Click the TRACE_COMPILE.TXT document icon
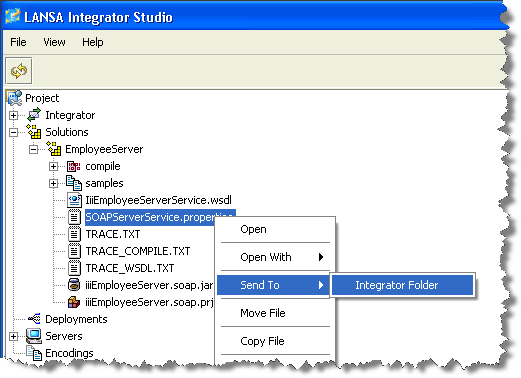521x378 pixels. [74, 251]
